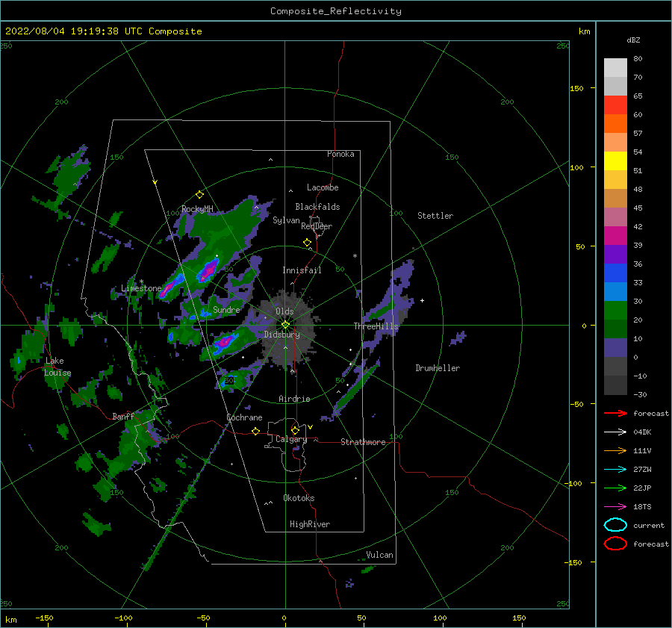
Task: Click the Composite_Reflectivity title
Action: (x=336, y=11)
